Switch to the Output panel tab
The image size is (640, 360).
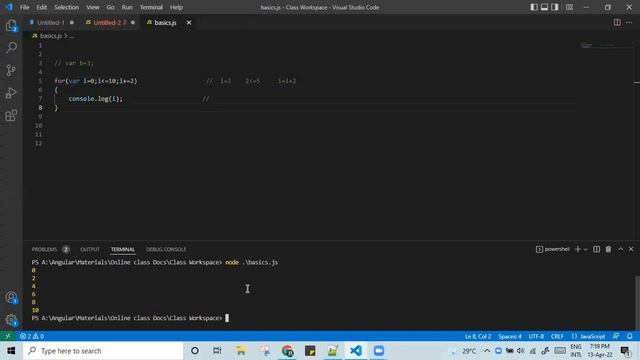coord(90,249)
